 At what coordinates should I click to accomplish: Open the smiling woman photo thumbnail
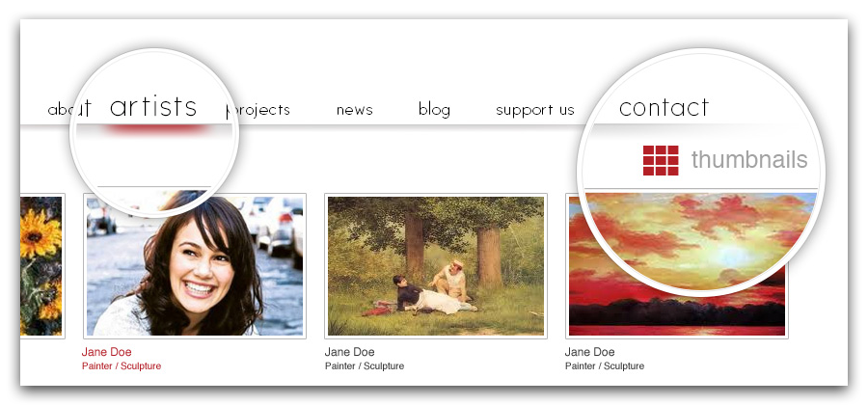coord(195,266)
